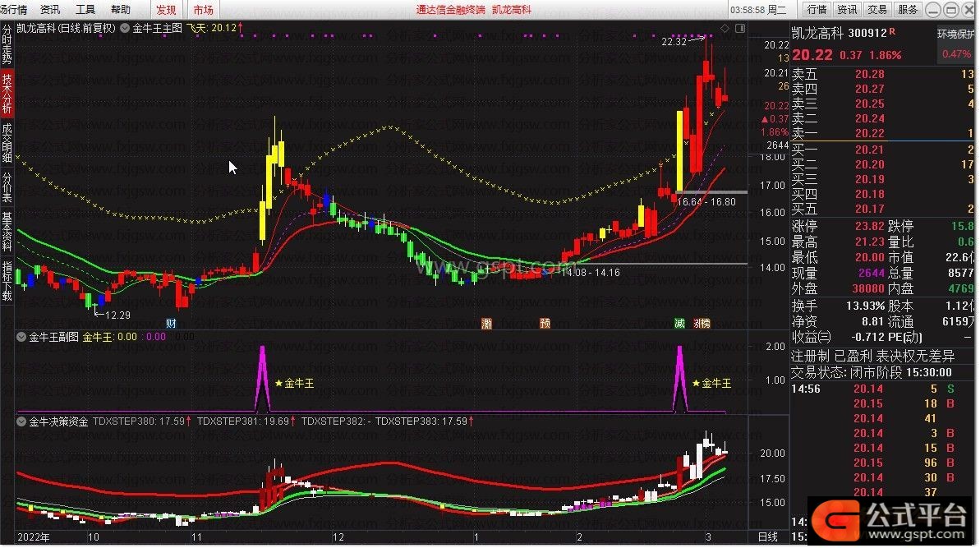Click the 卖二 price 20.24
Image resolution: width=980 pixels, height=548 pixels.
[x=869, y=118]
